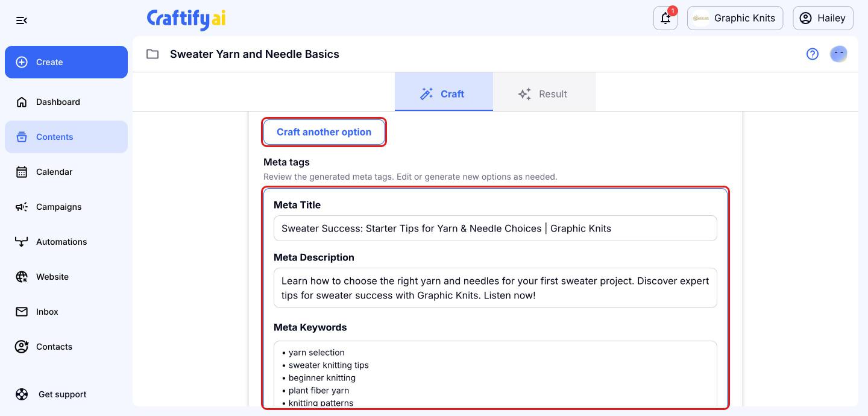
Task: Click the Contents archive icon
Action: (x=22, y=137)
